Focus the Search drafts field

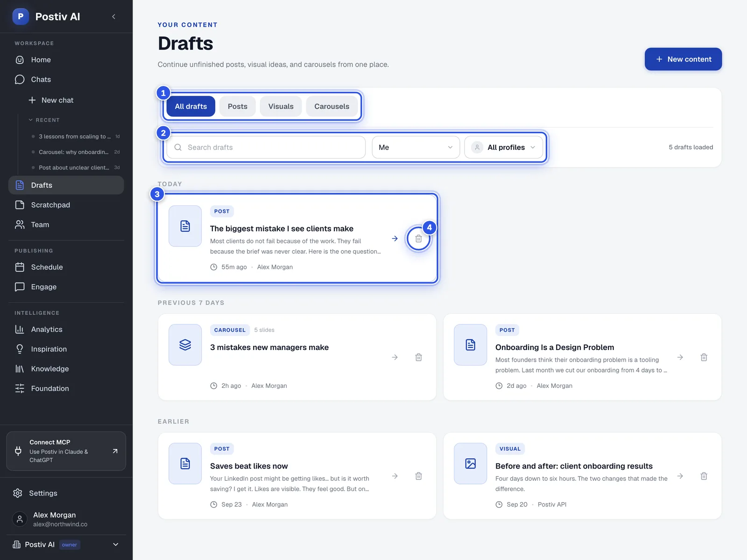(266, 147)
